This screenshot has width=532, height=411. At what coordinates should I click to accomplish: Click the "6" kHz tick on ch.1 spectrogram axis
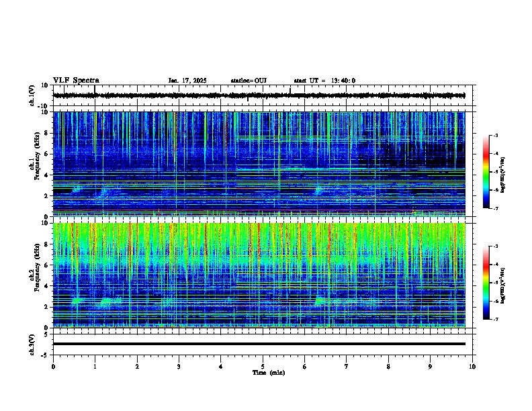tap(47, 154)
